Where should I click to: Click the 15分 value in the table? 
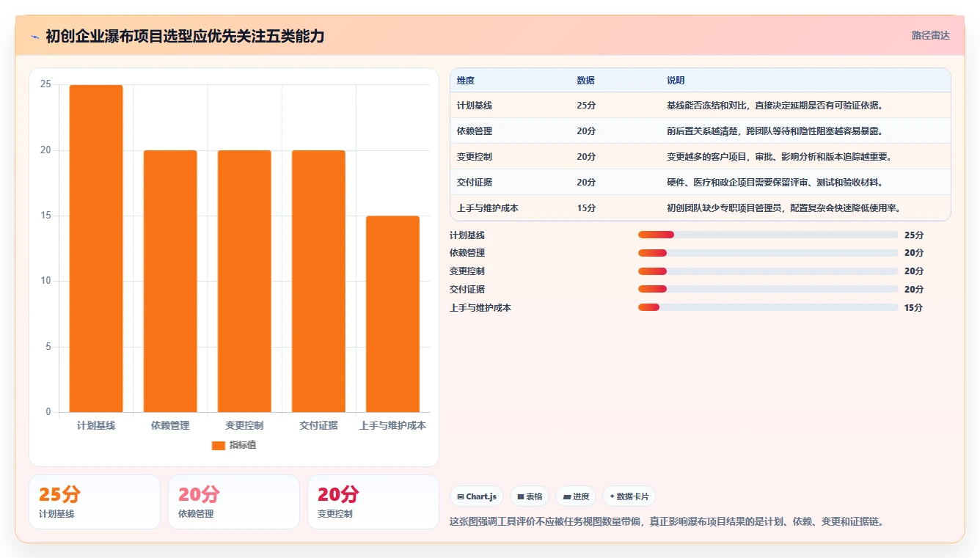click(586, 208)
